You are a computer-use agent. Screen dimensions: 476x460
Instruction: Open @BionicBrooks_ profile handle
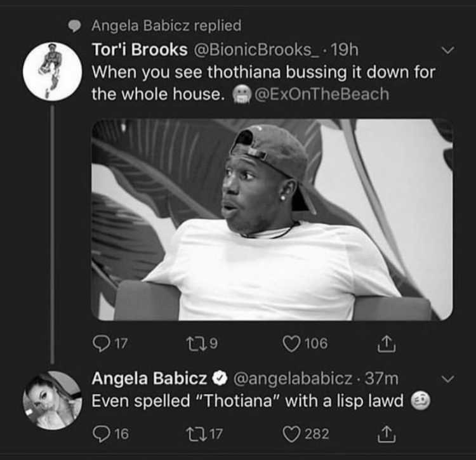pos(256,49)
